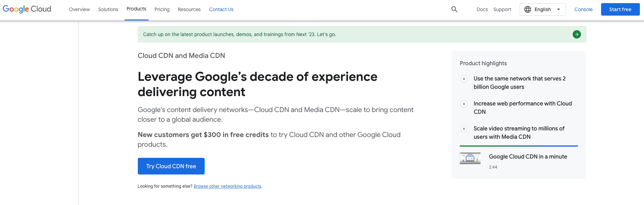The height and width of the screenshot is (205, 644).
Task: Click the Start free button
Action: (620, 9)
